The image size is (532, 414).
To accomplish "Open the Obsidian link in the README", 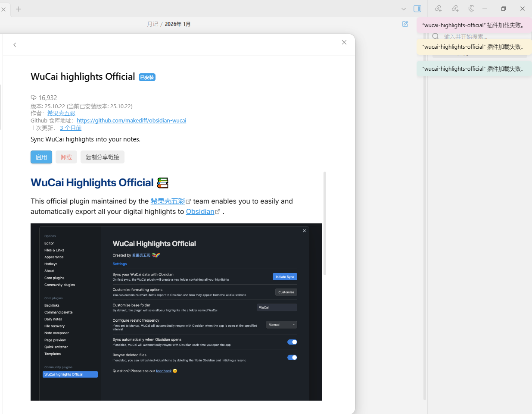I will [x=200, y=211].
